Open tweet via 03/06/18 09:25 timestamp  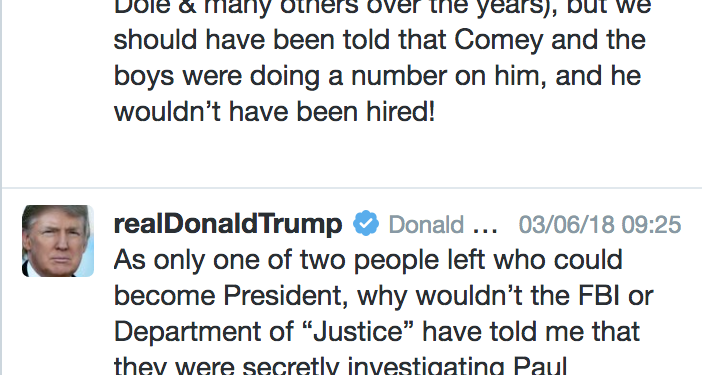coord(600,224)
